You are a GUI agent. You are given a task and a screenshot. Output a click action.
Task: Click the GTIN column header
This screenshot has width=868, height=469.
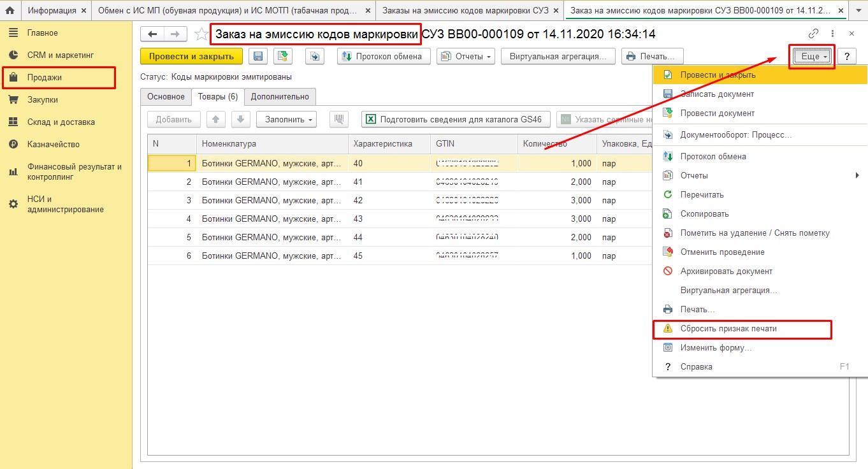474,144
